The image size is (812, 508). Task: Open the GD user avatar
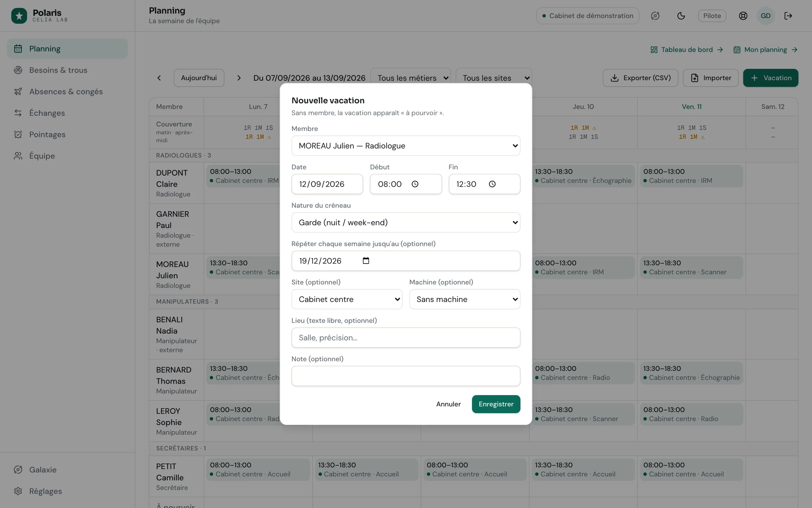coord(765,16)
